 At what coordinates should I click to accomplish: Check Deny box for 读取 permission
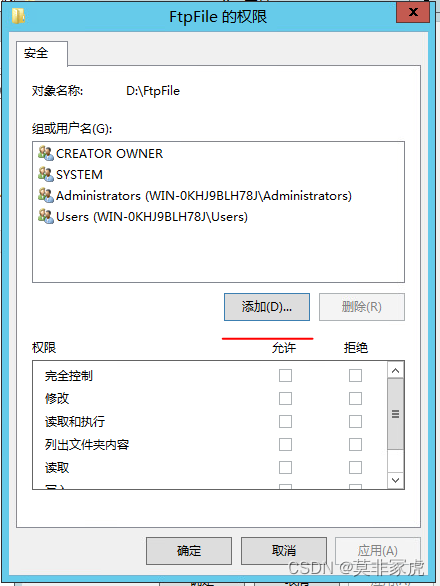[355, 468]
